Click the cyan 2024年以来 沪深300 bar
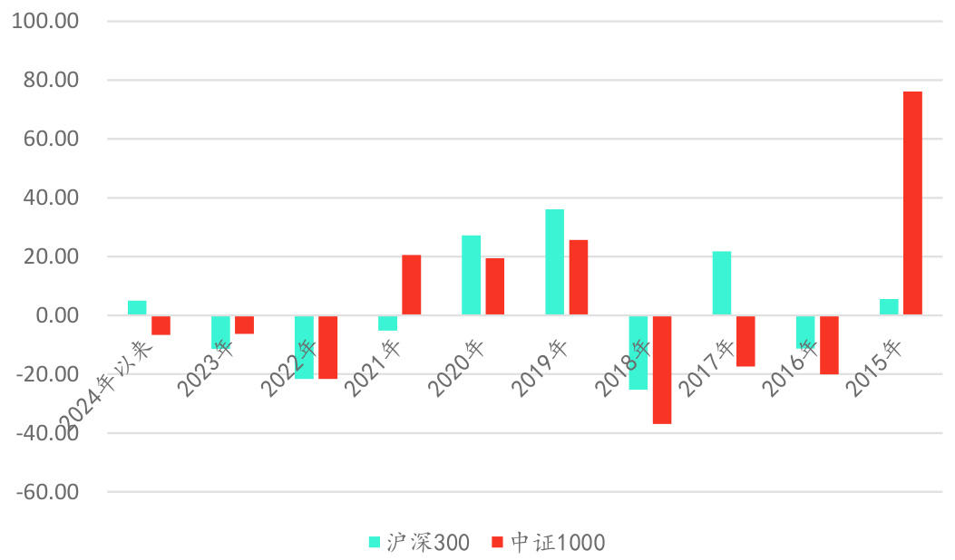This screenshot has height=560, width=955. pos(137,308)
